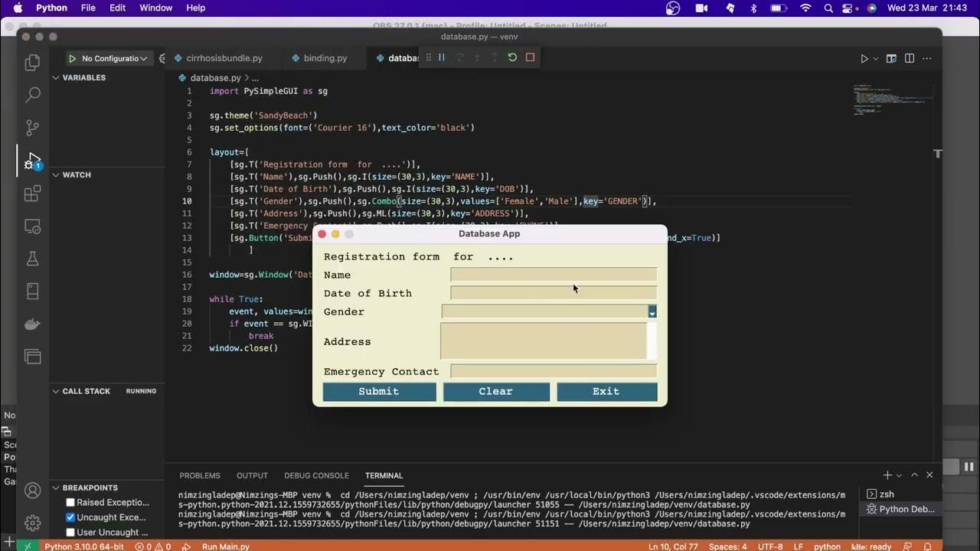Open the Run and Debug view
This screenshot has width=980, height=551.
[x=32, y=161]
